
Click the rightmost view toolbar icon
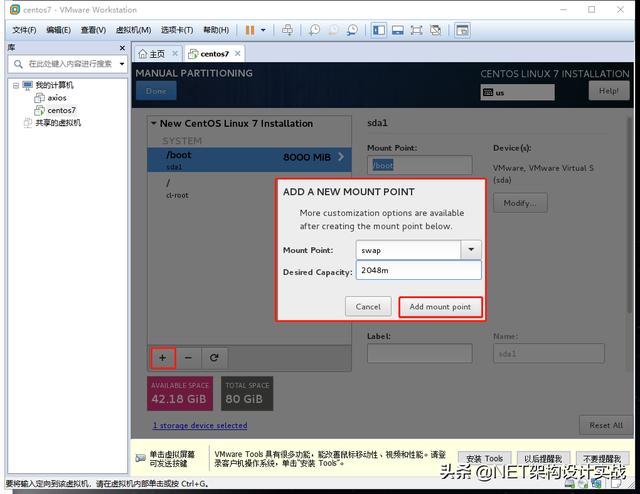[x=462, y=30]
